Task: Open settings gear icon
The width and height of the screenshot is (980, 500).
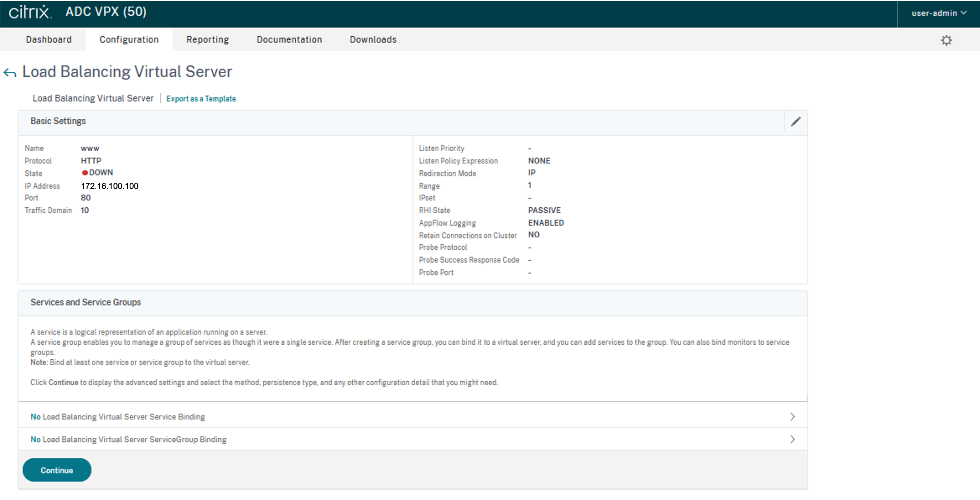Action: (x=946, y=40)
